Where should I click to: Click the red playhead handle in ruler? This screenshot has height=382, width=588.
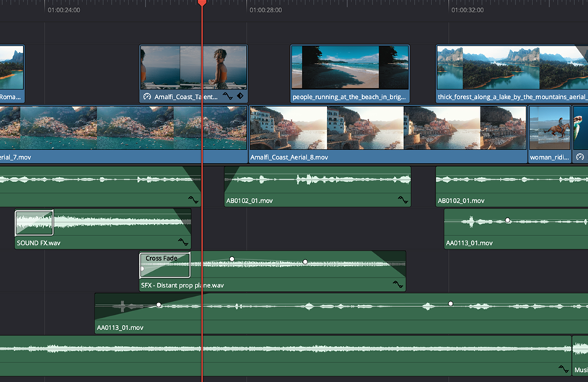tap(202, 3)
